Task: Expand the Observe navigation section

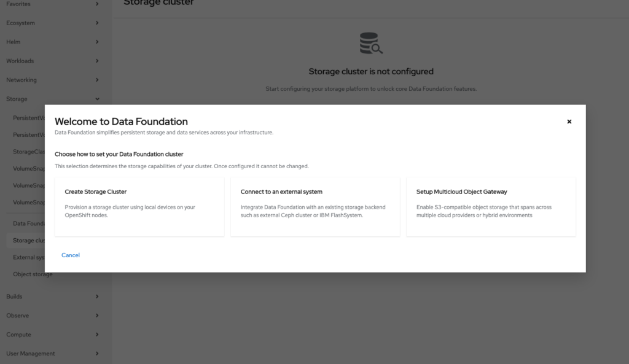Action: coord(52,316)
